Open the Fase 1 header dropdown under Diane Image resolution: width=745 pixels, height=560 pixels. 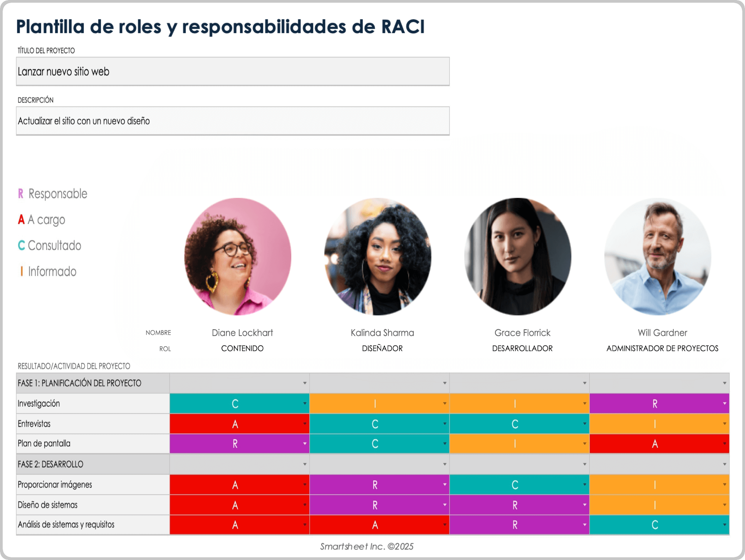[304, 383]
